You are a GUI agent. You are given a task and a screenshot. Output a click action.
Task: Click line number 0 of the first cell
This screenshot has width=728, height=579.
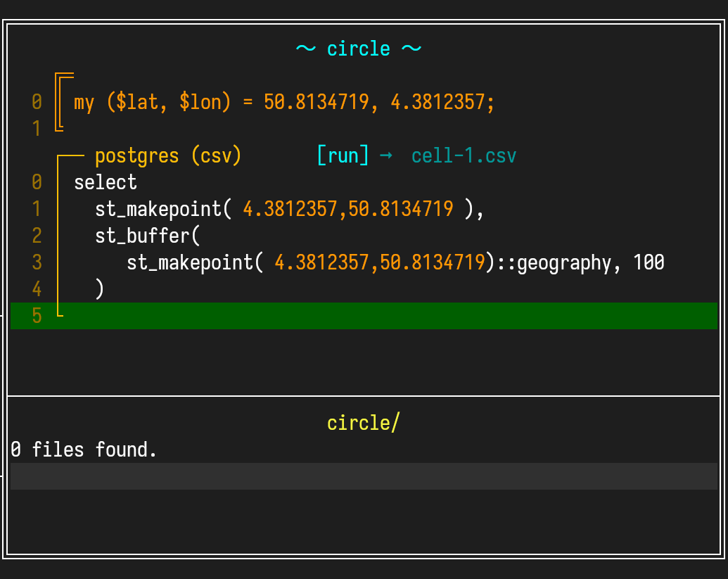point(37,103)
